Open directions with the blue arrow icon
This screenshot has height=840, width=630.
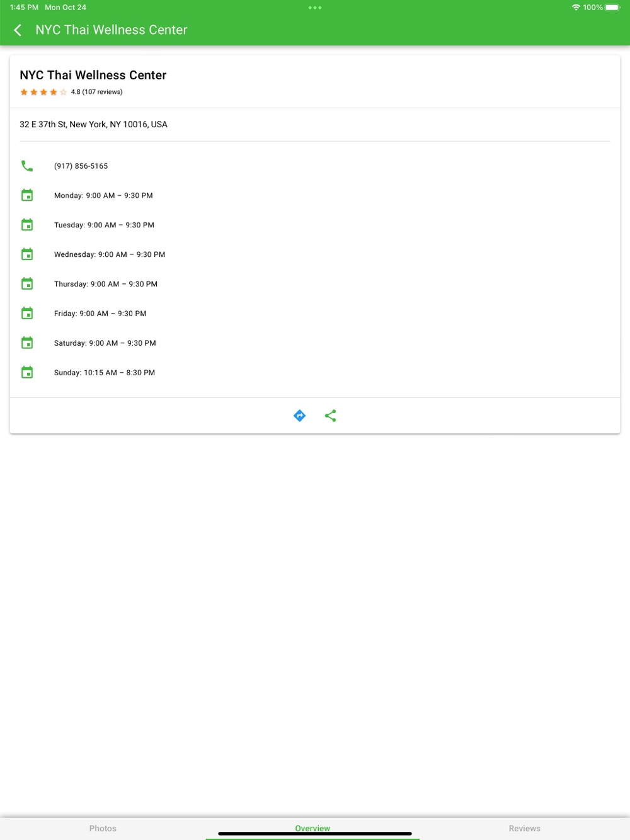tap(300, 416)
